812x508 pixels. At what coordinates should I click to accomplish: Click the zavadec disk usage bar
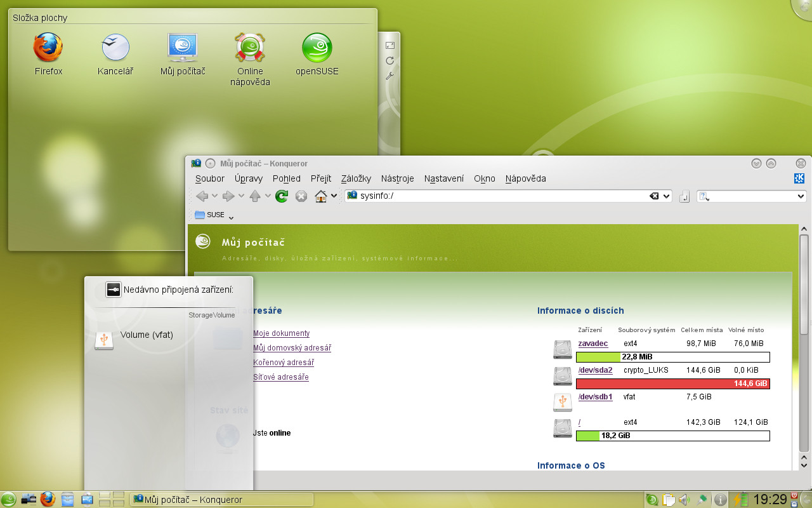tap(673, 357)
